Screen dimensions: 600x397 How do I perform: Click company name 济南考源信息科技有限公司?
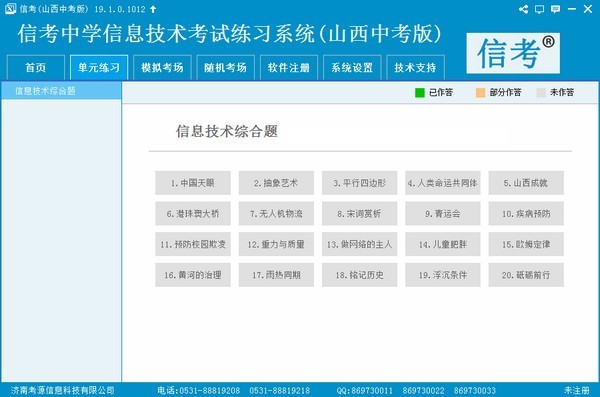click(63, 390)
